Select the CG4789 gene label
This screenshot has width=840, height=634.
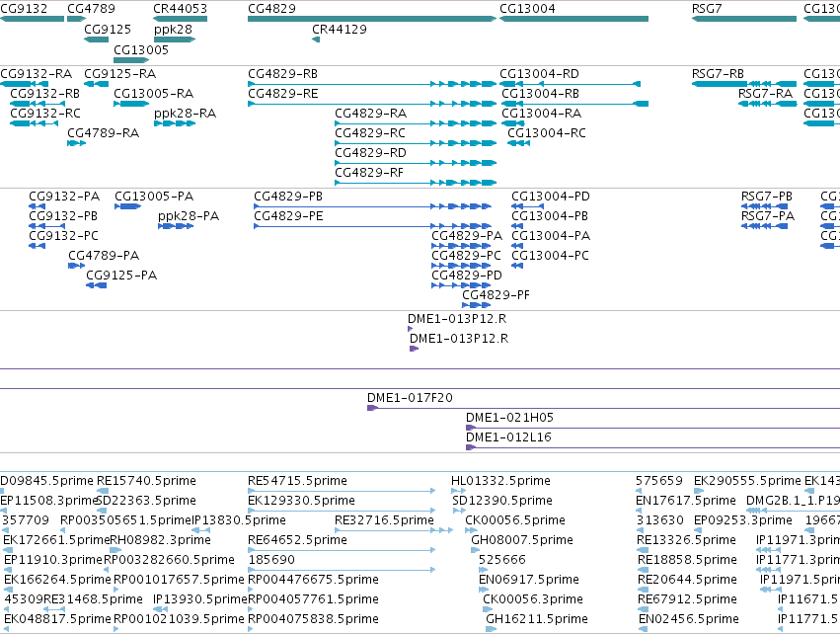(x=91, y=9)
